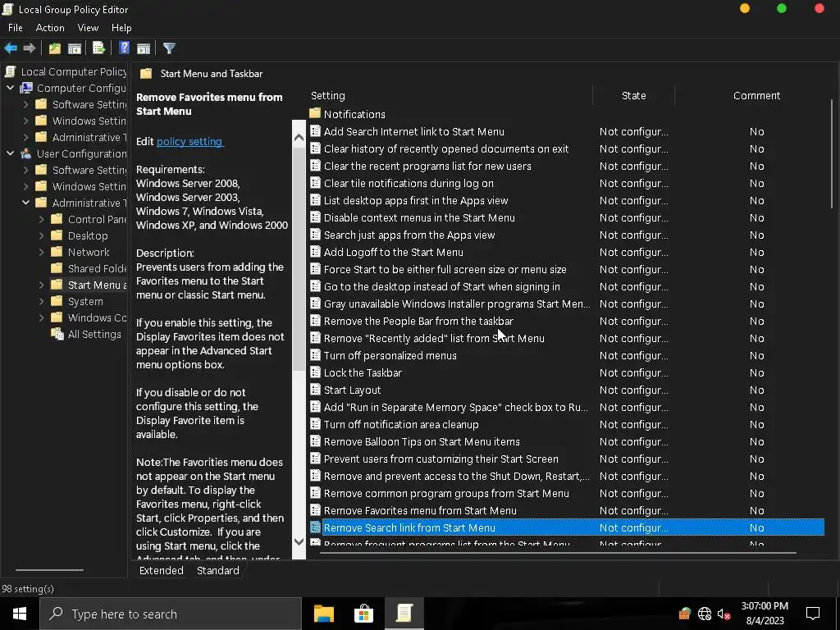This screenshot has height=630, width=840.
Task: Expand Software Settings under Computer Configuration
Action: [25, 104]
